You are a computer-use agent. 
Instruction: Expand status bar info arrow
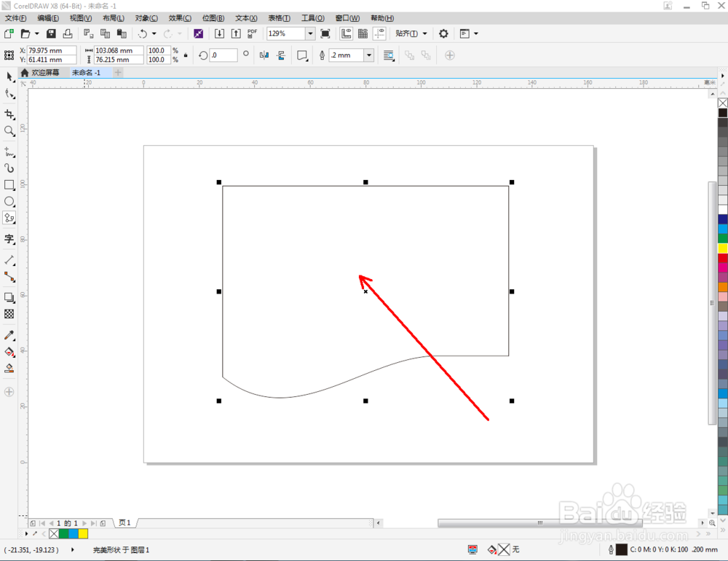tap(72, 550)
